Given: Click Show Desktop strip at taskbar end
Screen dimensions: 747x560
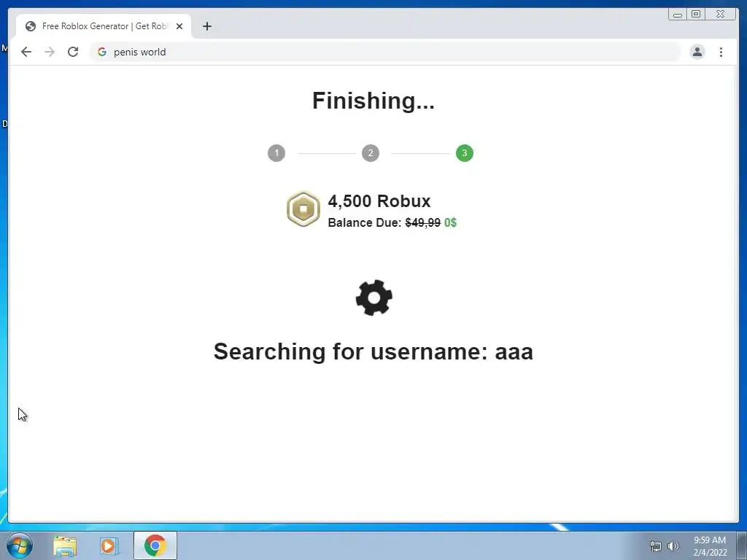Looking at the screenshot, I should pyautogui.click(x=742, y=545).
